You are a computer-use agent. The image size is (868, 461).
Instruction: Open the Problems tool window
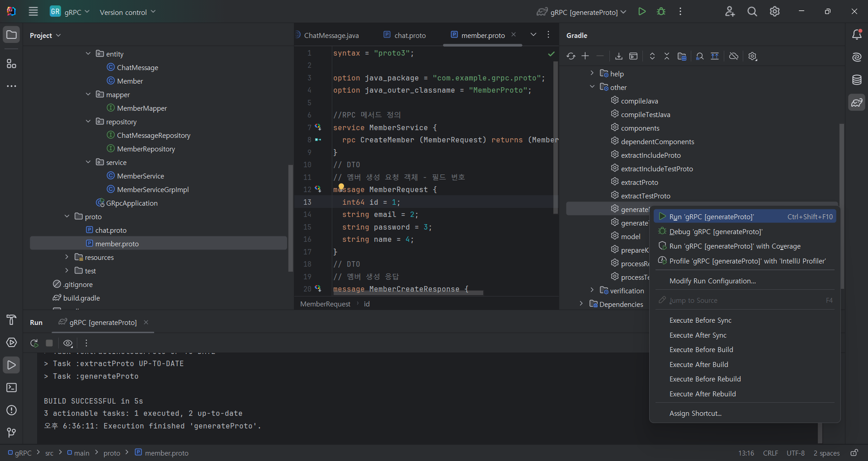point(11,410)
